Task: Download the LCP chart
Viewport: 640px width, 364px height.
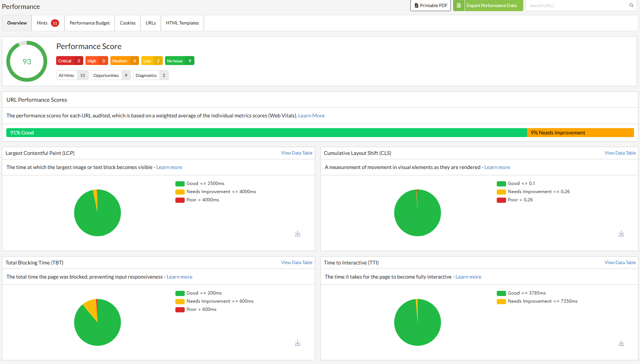Action: [298, 233]
